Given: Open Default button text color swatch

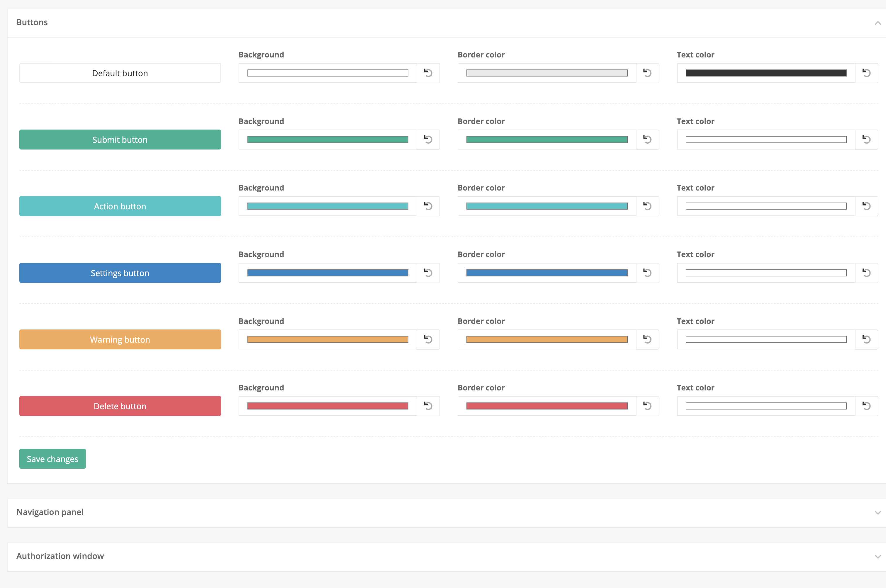Looking at the screenshot, I should [766, 73].
